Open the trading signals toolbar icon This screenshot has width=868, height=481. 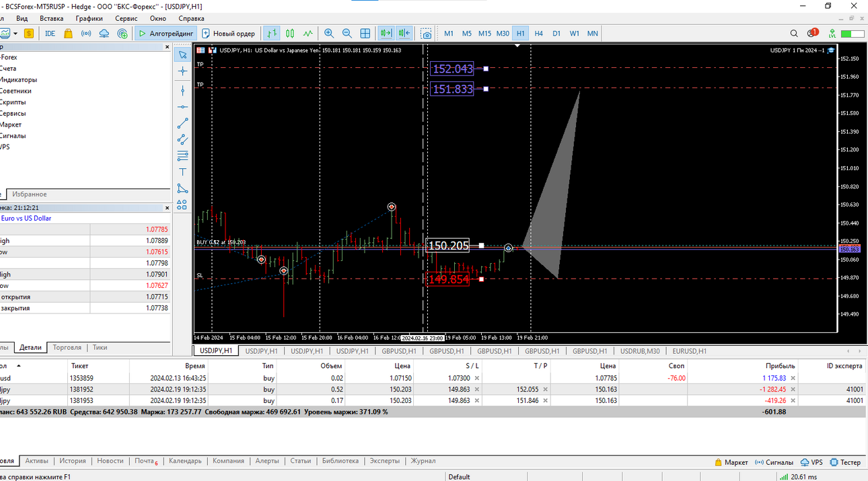tap(86, 33)
